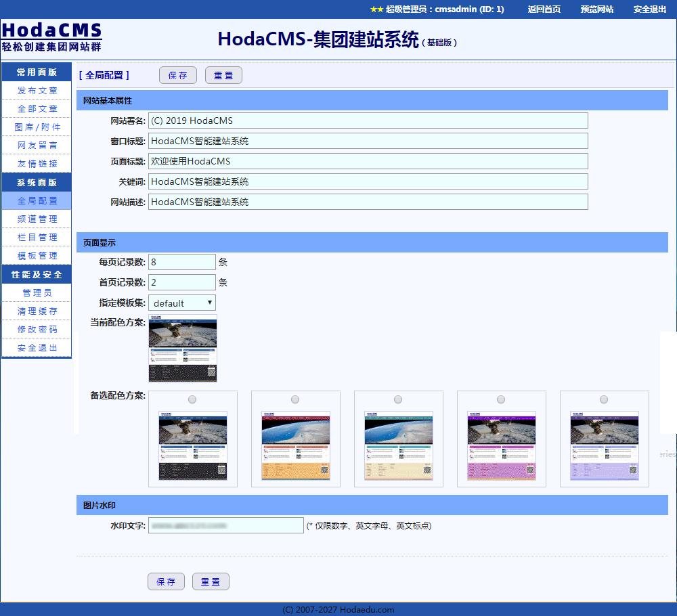Click the top 保存 button

178,76
